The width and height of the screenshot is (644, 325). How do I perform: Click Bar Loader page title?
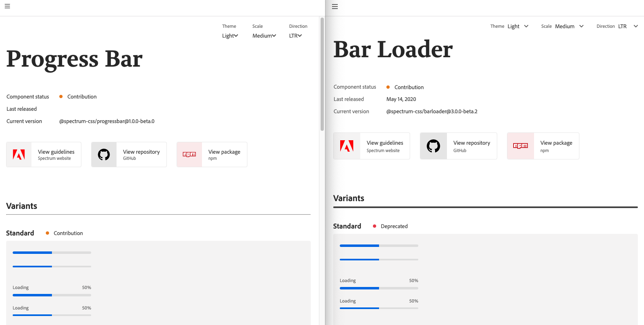393,49
